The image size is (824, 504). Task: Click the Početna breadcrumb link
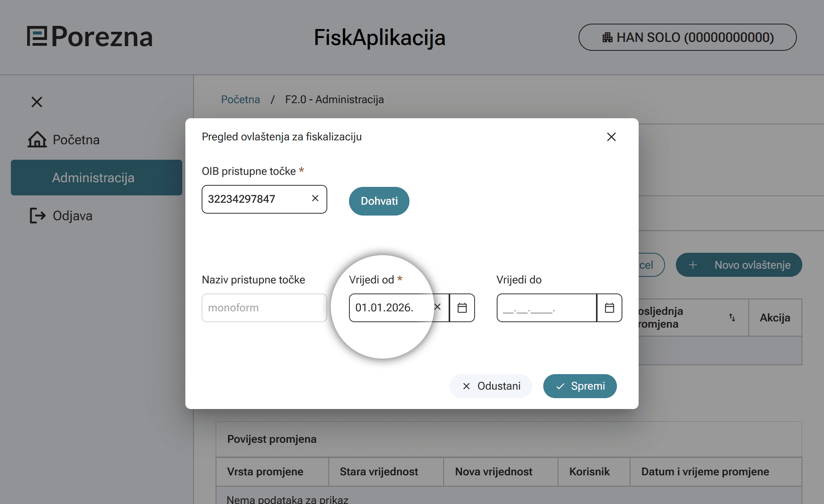click(240, 100)
